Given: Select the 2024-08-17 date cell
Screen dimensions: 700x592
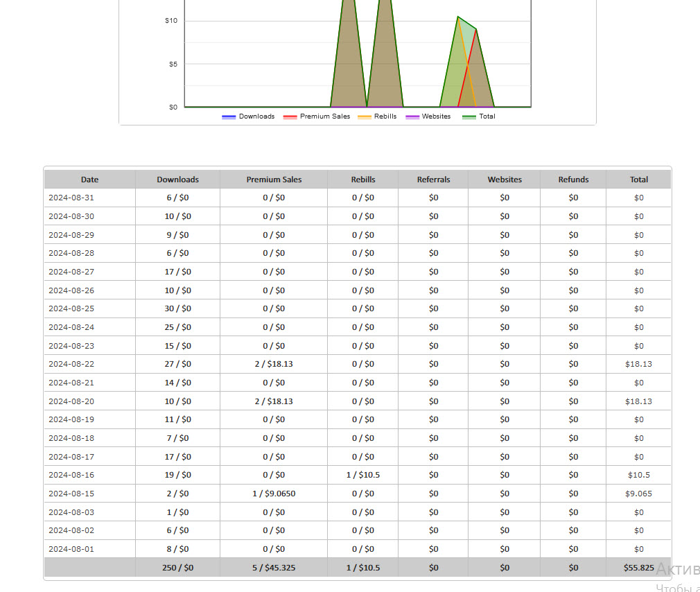Looking at the screenshot, I should coord(89,457).
